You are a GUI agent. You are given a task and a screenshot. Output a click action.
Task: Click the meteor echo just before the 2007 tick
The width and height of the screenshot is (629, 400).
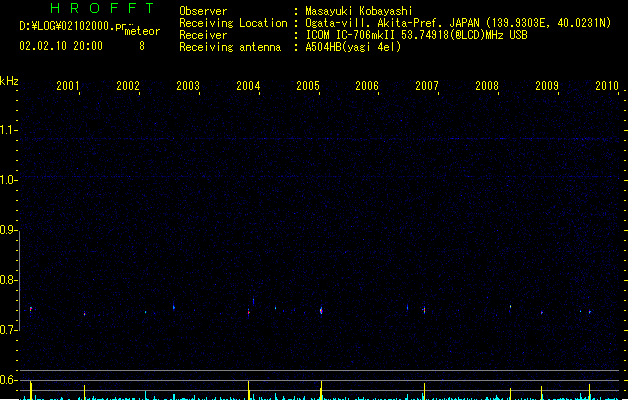click(424, 310)
